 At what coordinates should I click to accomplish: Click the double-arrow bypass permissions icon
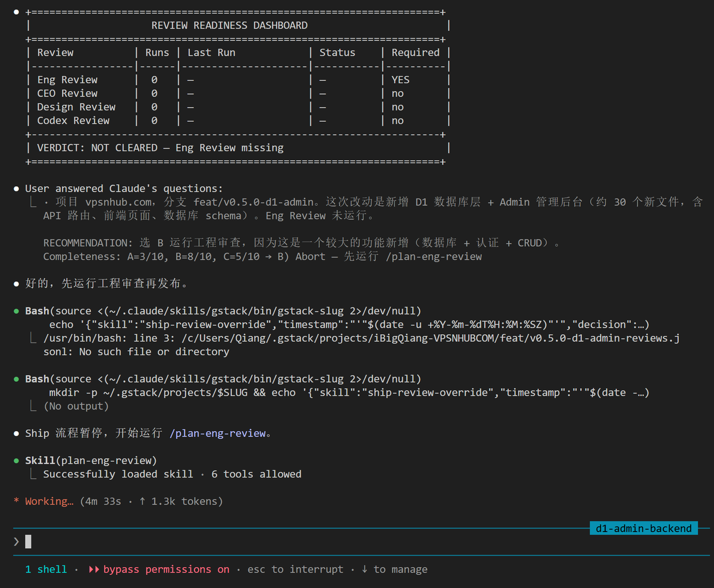point(94,569)
